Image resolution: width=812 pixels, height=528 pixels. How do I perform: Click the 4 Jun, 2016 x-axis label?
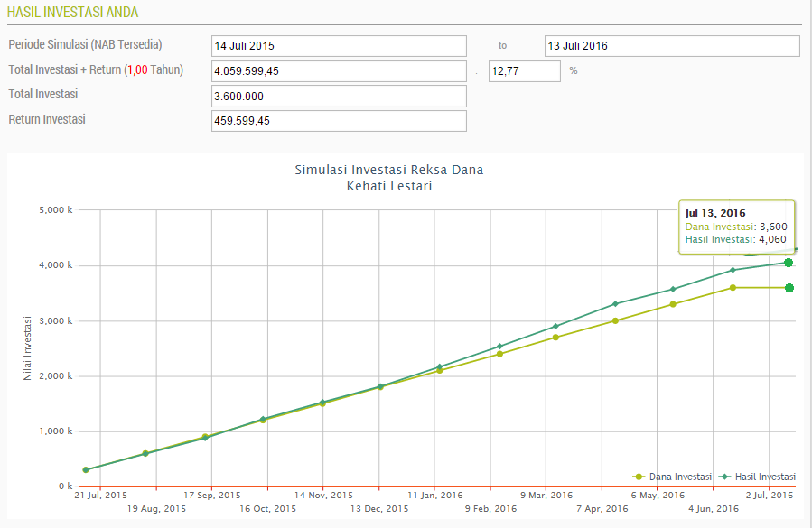(x=714, y=509)
